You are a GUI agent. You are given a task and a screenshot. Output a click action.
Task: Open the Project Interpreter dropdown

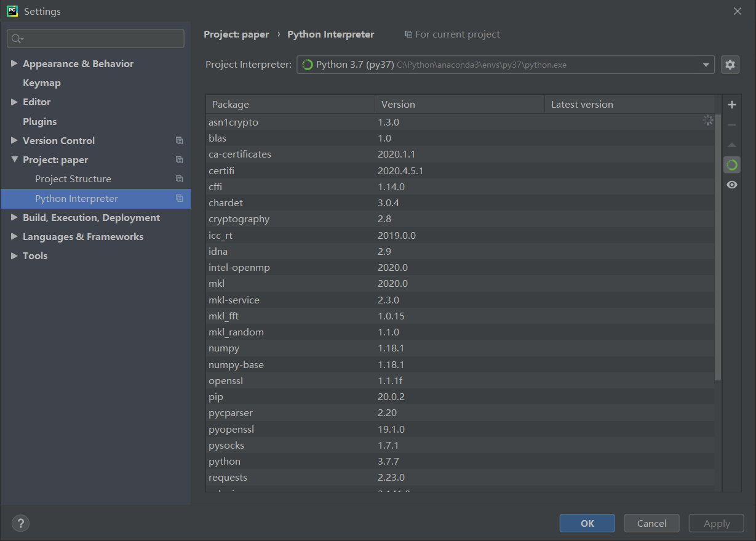(x=506, y=65)
